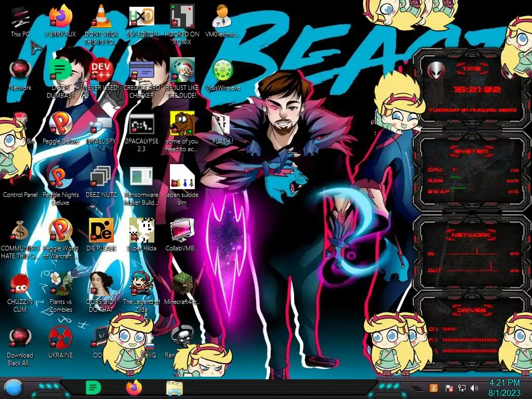
Task: Click the SWAP usage meter in widget
Action: (x=473, y=192)
